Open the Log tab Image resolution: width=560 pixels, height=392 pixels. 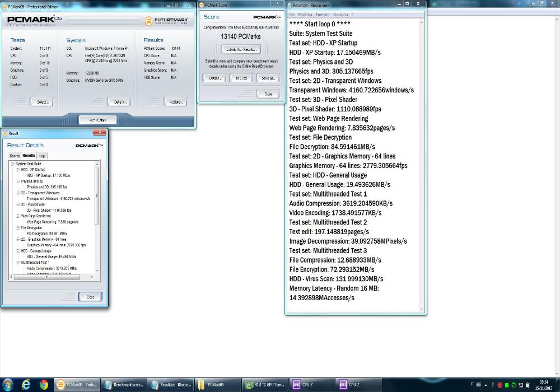[x=42, y=156]
